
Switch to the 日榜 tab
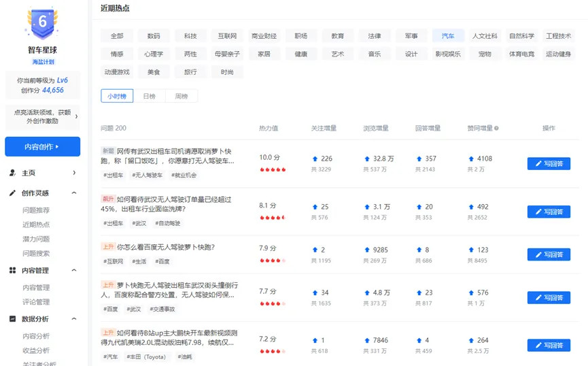click(150, 96)
